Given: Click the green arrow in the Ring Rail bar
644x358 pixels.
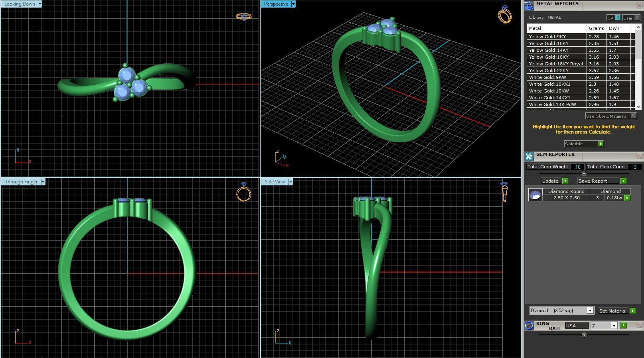Looking at the screenshot, I should point(624,325).
